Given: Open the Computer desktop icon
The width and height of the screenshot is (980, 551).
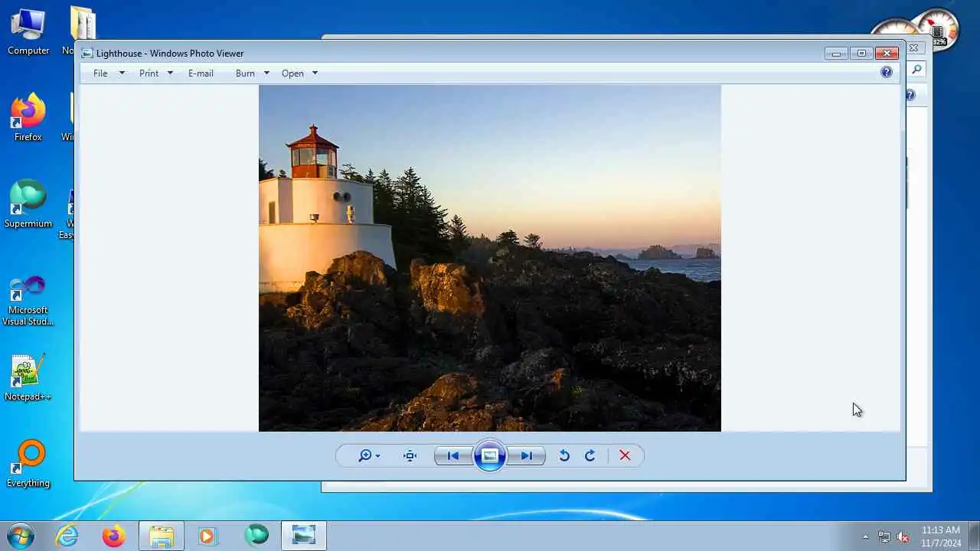Looking at the screenshot, I should pos(28,32).
